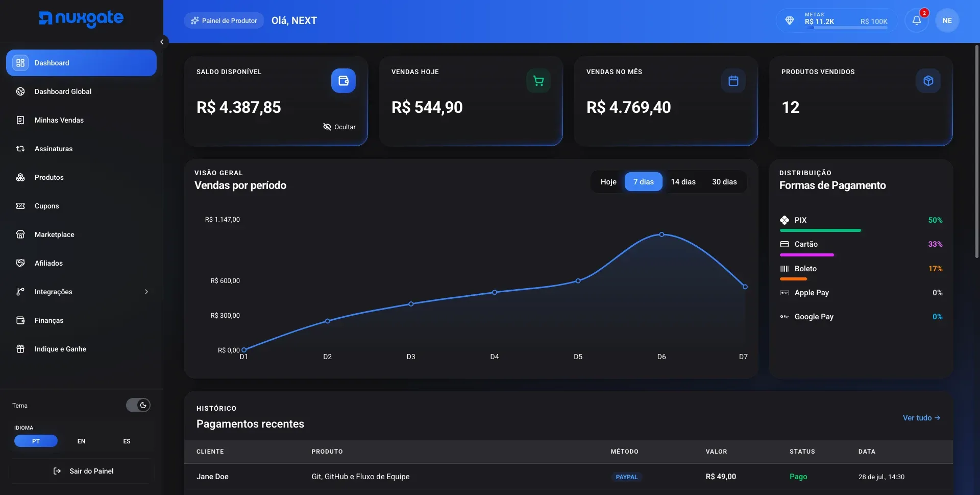The height and width of the screenshot is (495, 980).
Task: Click the Boleto barcode icon
Action: coord(785,269)
